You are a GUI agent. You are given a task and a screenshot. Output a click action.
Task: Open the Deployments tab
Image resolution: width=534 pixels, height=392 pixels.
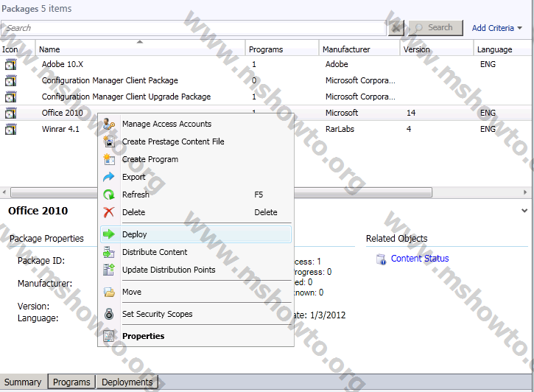click(x=127, y=382)
